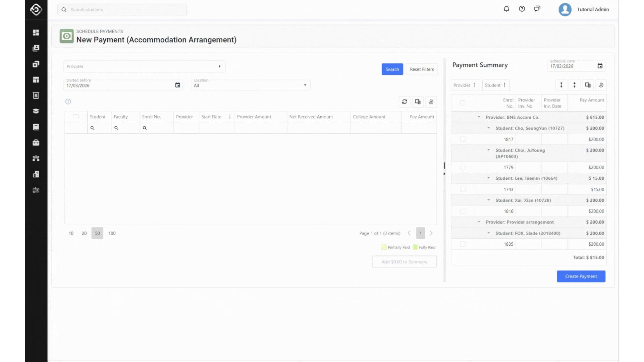The width and height of the screenshot is (644, 362).
Task: Sort by Start Date column header
Action: (211, 117)
